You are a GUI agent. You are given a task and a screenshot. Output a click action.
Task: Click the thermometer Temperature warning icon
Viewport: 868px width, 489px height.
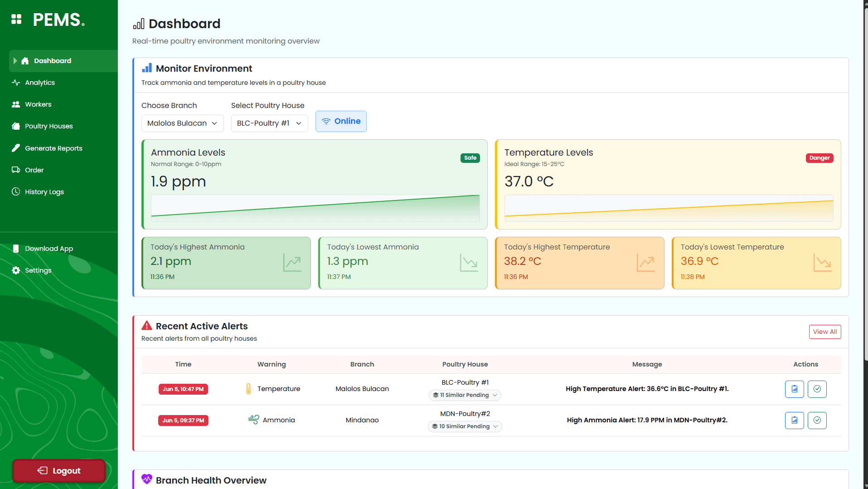pyautogui.click(x=248, y=389)
